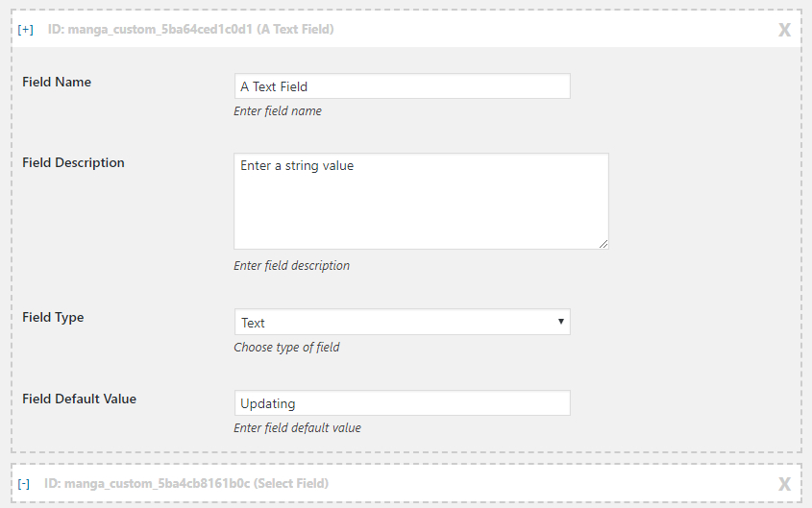812x508 pixels.
Task: Click the manga_custom_5ba64ced1c0d1 header title
Action: 190,30
